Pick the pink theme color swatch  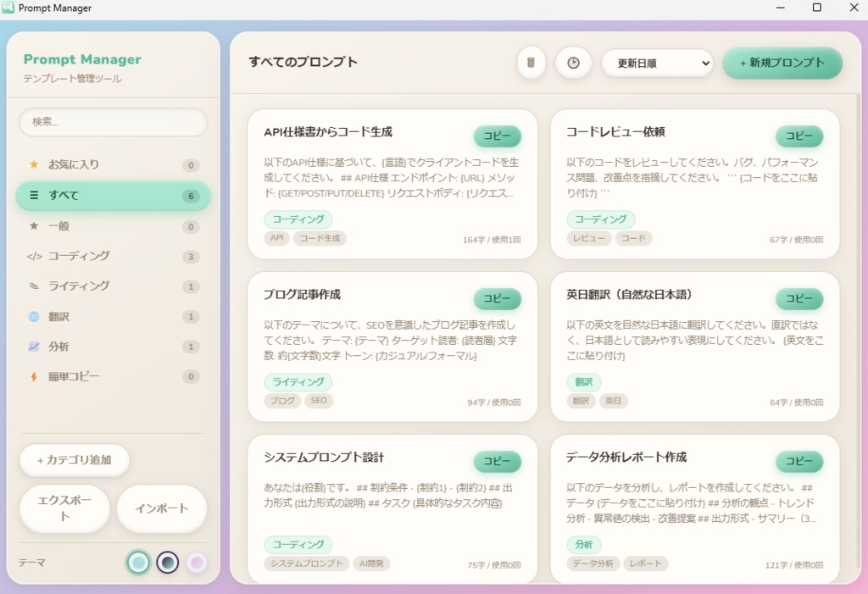(199, 562)
